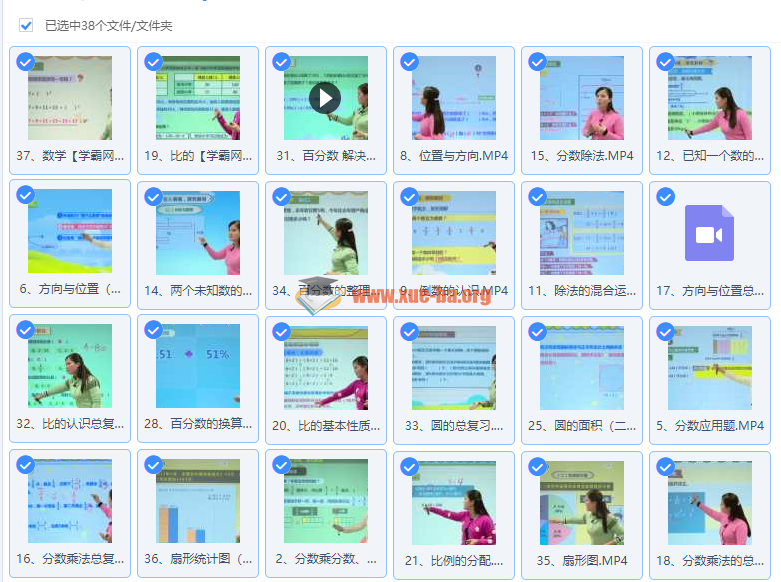Click the play icon on video 31、百分数

324,98
